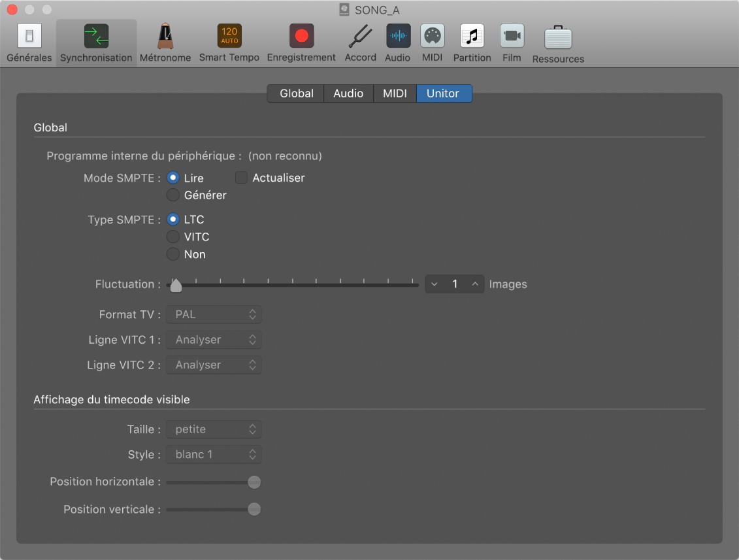Click the SONG_A document proxy icon
Viewport: 739px width, 560px height.
pyautogui.click(x=344, y=9)
